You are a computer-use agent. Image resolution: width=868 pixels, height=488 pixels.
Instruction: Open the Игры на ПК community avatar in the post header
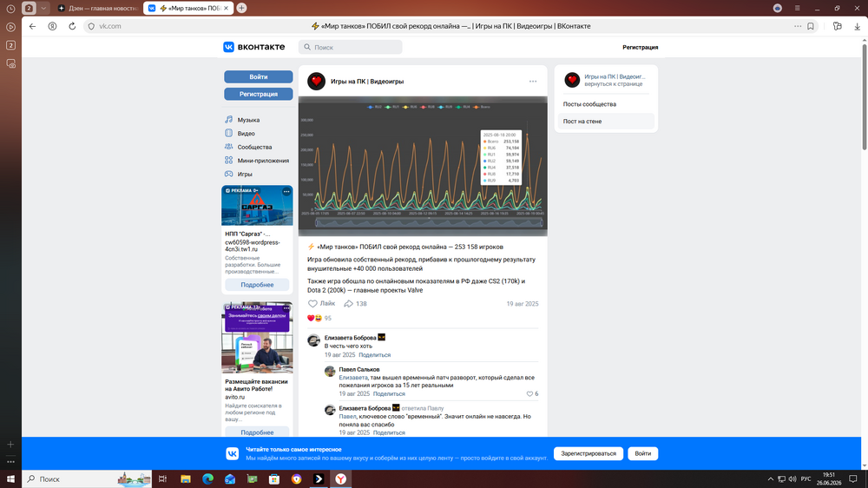pyautogui.click(x=316, y=82)
